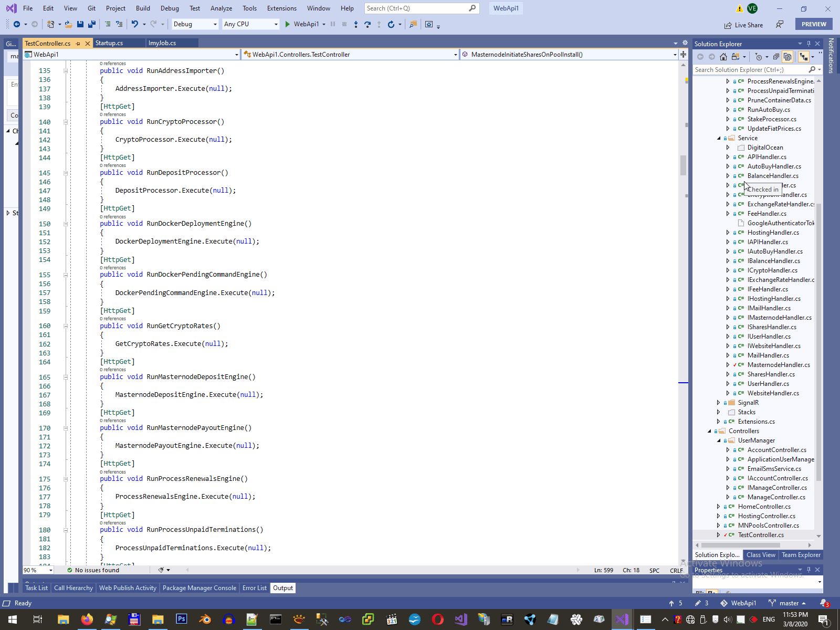Image resolution: width=840 pixels, height=630 pixels.
Task: Open the Any CPU platform dropdown
Action: [x=250, y=24]
